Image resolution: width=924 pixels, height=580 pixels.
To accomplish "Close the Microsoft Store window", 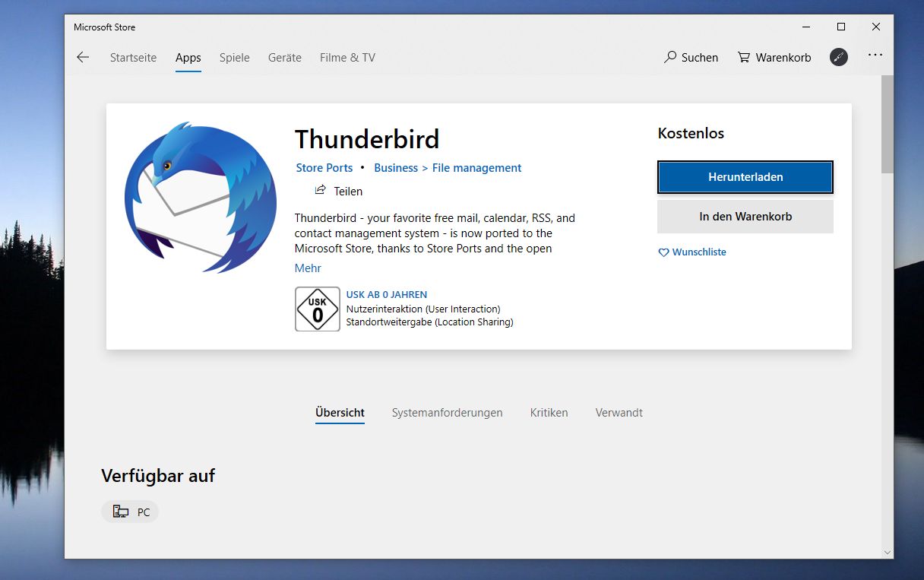I will point(875,27).
